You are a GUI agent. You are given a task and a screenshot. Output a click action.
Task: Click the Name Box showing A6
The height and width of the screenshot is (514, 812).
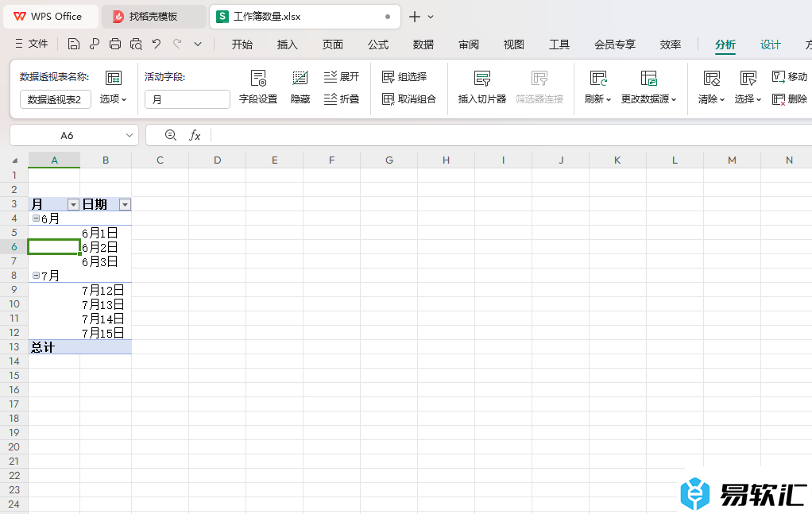(67, 135)
